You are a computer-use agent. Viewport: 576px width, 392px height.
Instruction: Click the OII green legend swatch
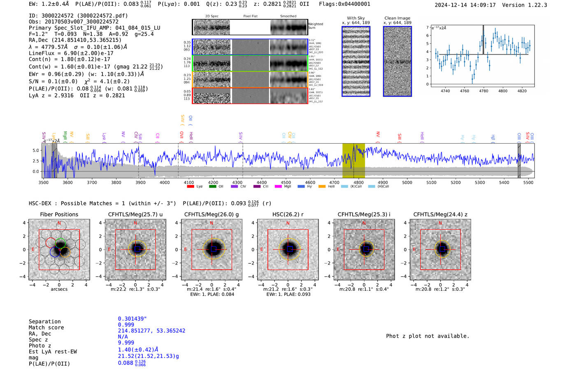212,186
